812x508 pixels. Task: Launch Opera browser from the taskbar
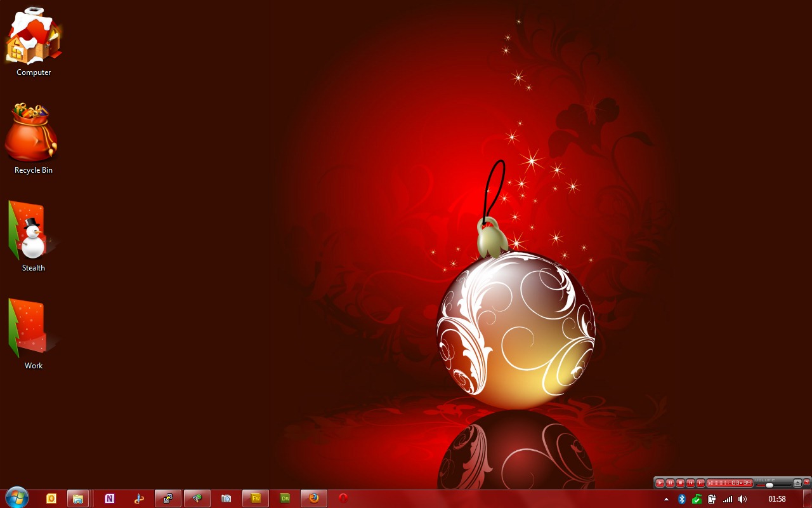coord(343,498)
